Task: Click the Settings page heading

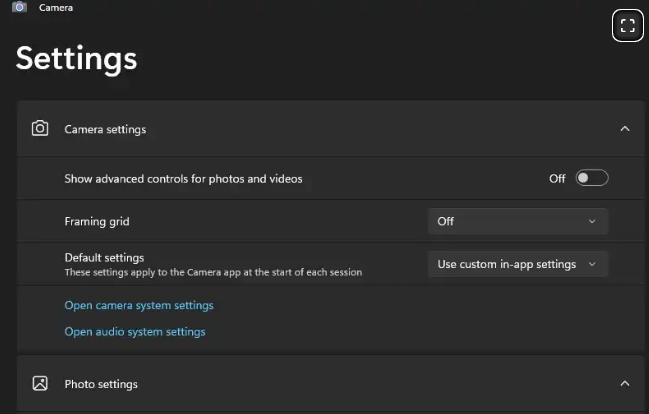Action: tap(77, 59)
